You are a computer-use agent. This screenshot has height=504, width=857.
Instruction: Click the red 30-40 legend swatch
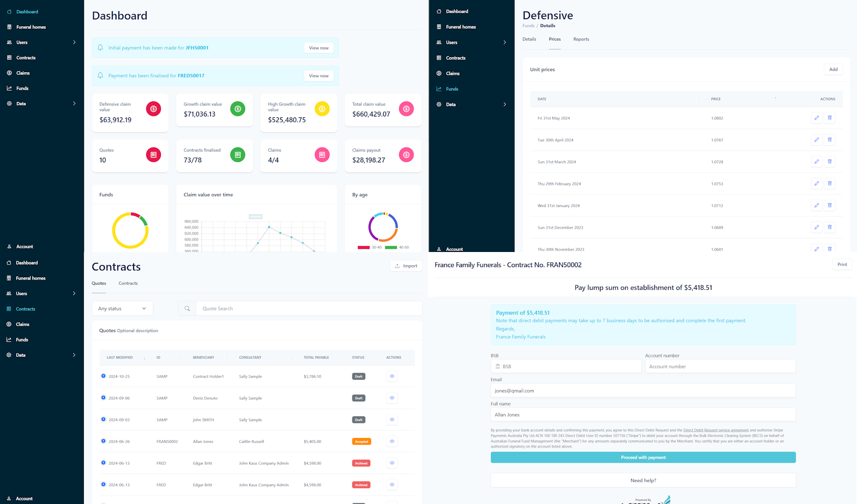click(x=363, y=247)
